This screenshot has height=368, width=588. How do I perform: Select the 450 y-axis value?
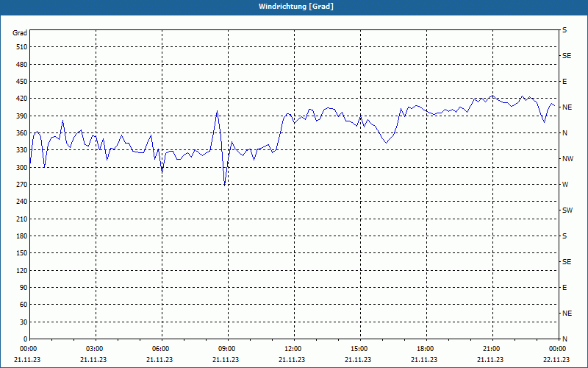22,82
